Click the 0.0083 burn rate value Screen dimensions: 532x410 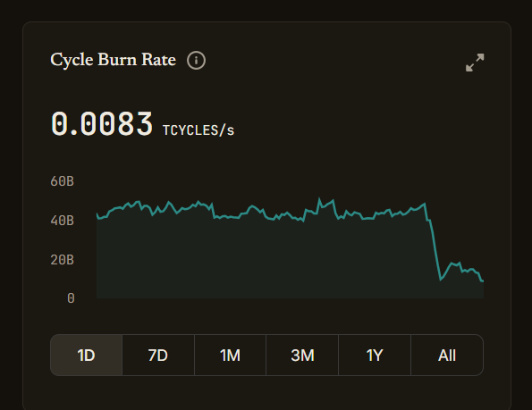tap(102, 124)
